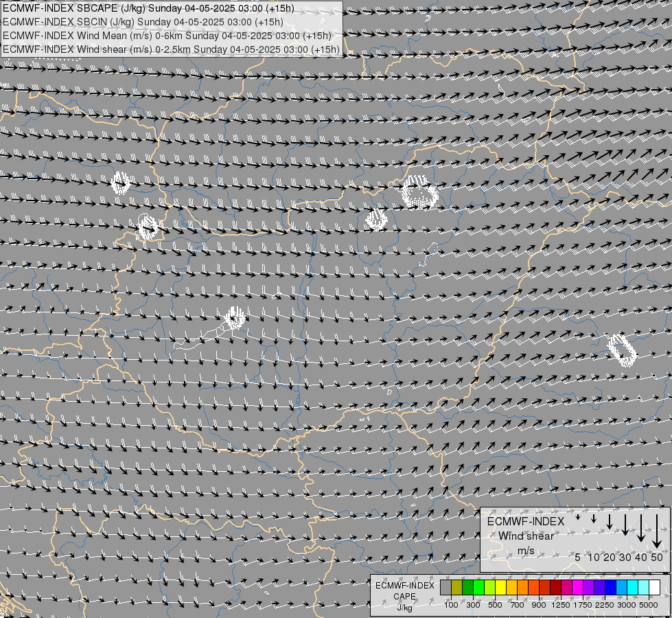Pick the golden amber CAPE legend swatch
The height and width of the screenshot is (618, 672).
pos(511,588)
